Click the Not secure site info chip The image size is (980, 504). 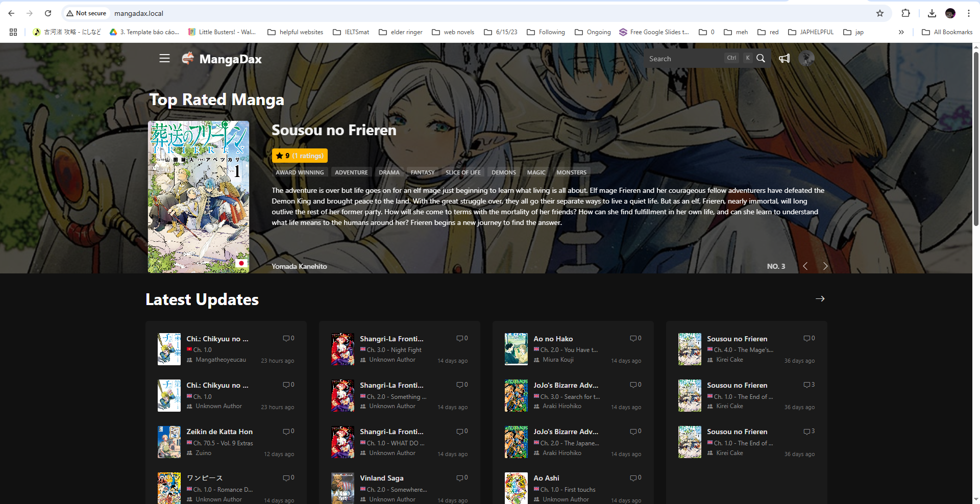point(86,13)
